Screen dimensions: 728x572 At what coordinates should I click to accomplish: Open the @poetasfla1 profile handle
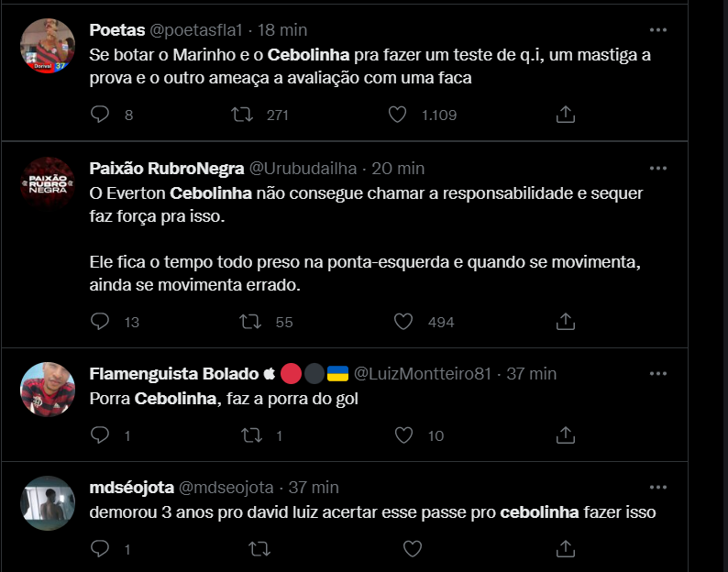click(196, 30)
